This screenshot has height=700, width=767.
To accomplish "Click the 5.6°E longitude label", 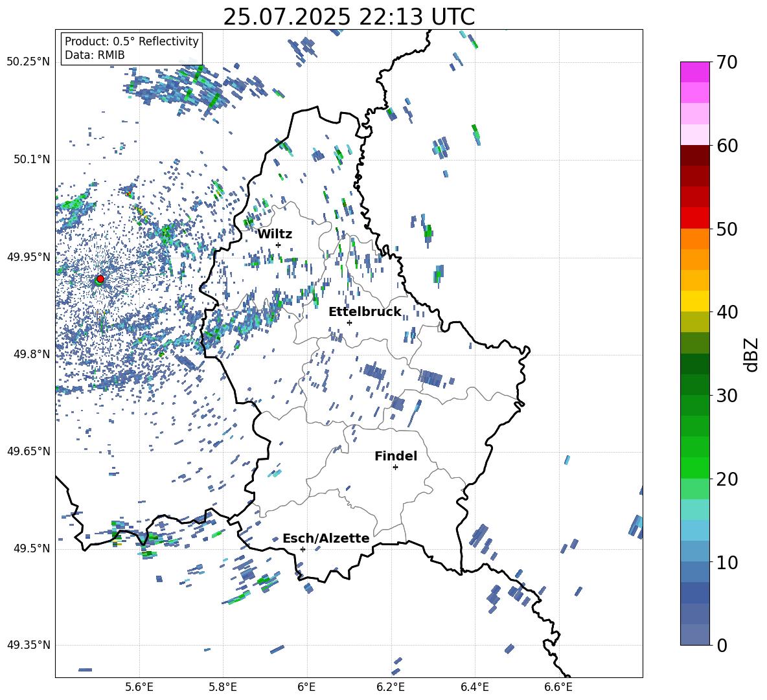I will pyautogui.click(x=139, y=688).
